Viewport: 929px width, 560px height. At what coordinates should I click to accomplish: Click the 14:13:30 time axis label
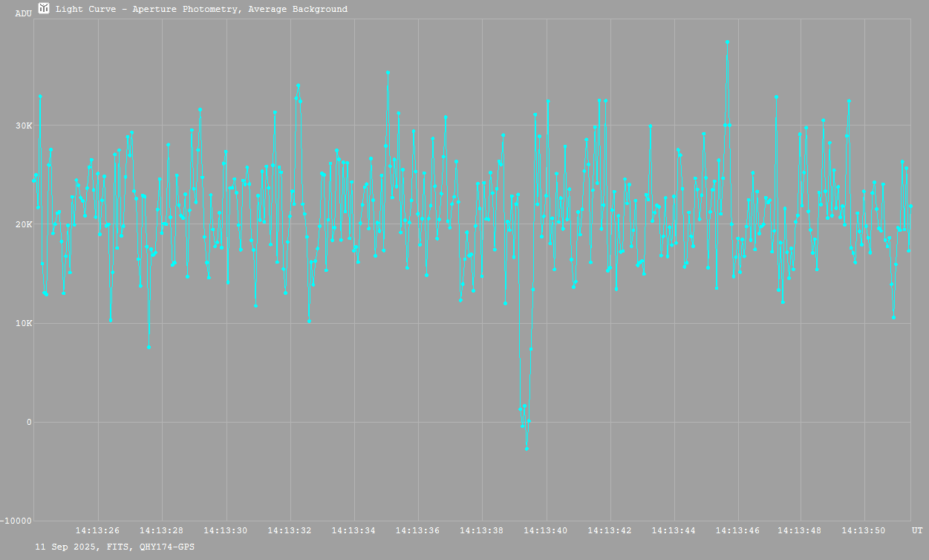click(226, 530)
